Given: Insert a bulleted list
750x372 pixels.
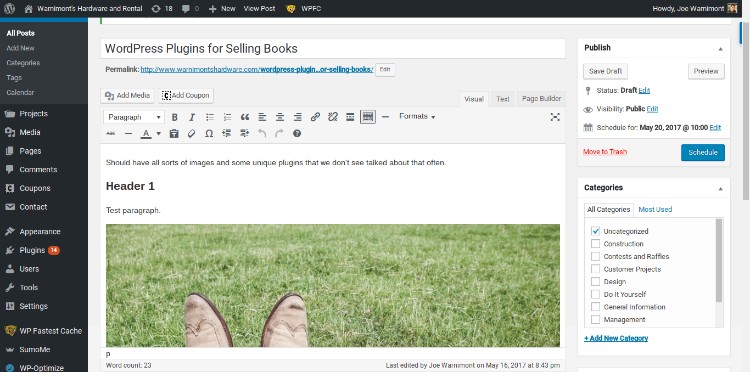Looking at the screenshot, I should (210, 117).
